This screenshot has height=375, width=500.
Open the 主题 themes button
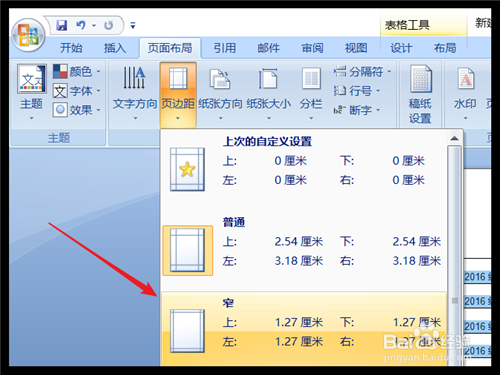click(x=32, y=92)
